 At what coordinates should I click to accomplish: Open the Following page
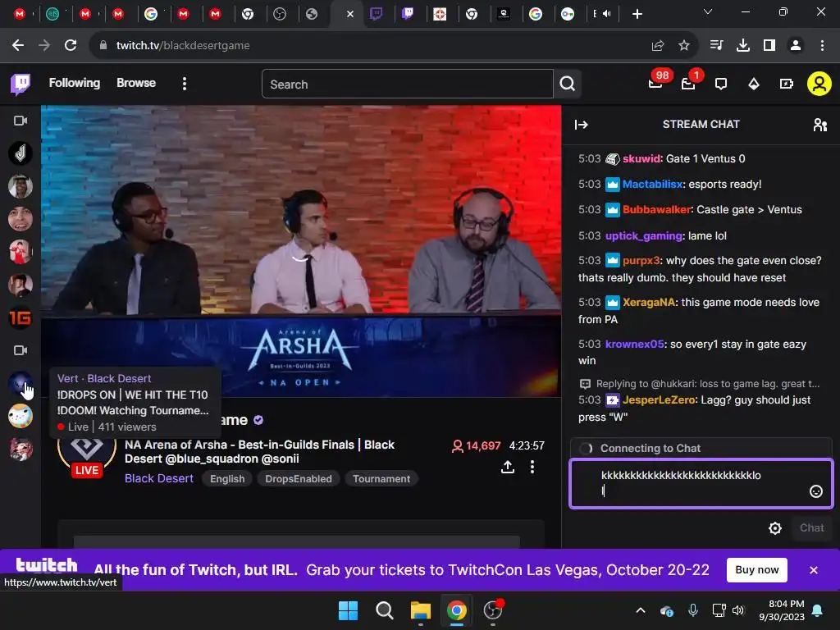pyautogui.click(x=75, y=83)
